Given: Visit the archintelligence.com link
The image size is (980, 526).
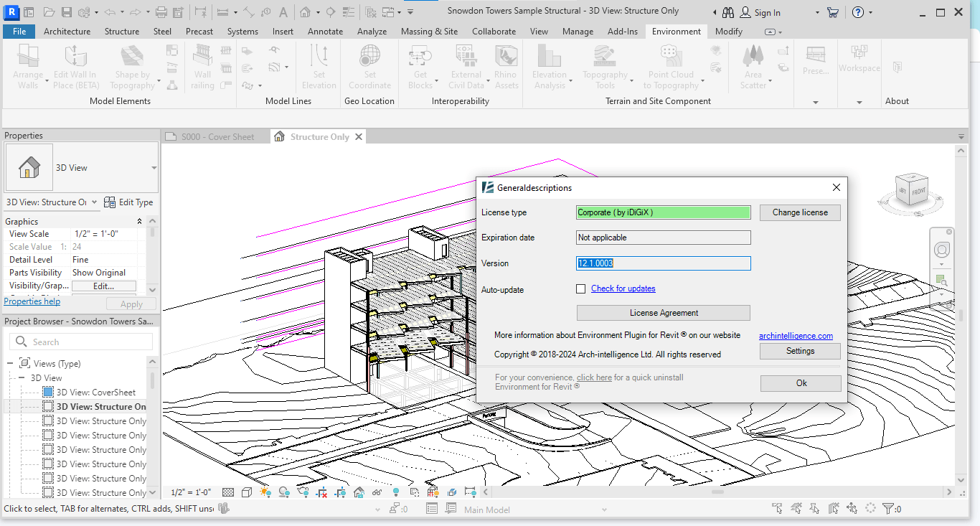Looking at the screenshot, I should pyautogui.click(x=796, y=336).
